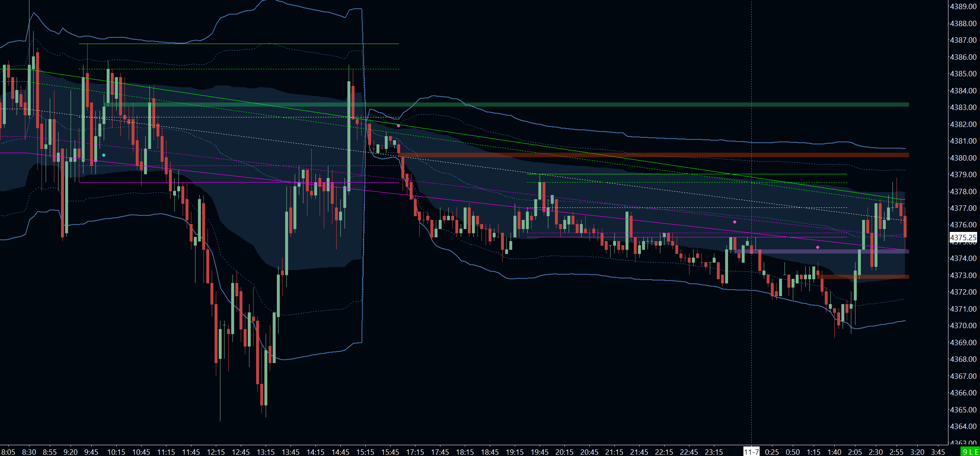Click the current price label 4375.25
This screenshot has width=980, height=456.
pos(963,237)
